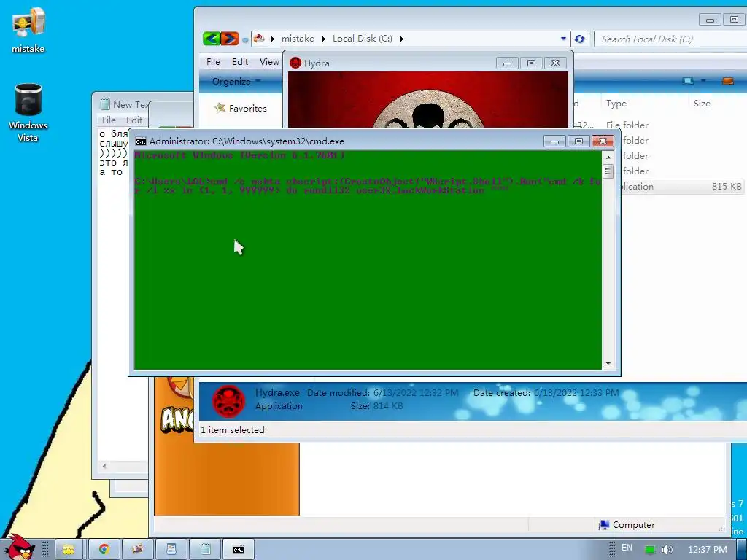Close the Hydra window
This screenshot has height=560, width=747.
[x=555, y=63]
